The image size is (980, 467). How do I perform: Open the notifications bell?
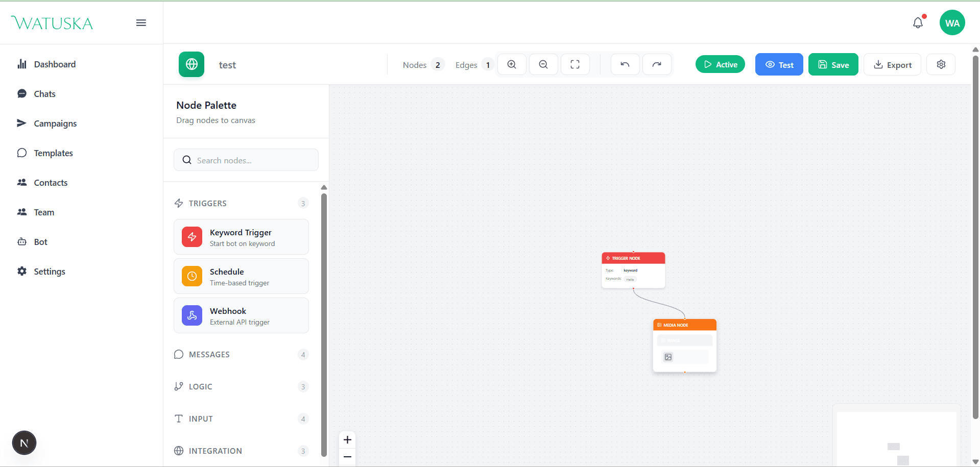click(918, 23)
